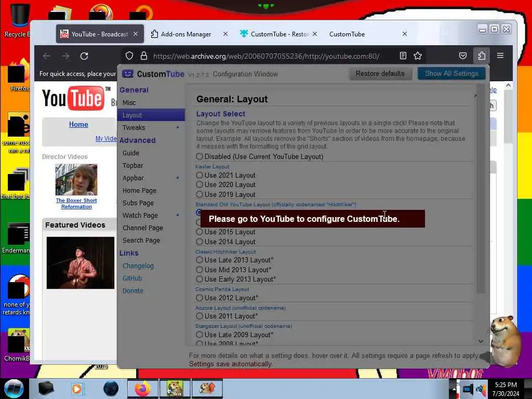Open the Changelog link

(138, 265)
